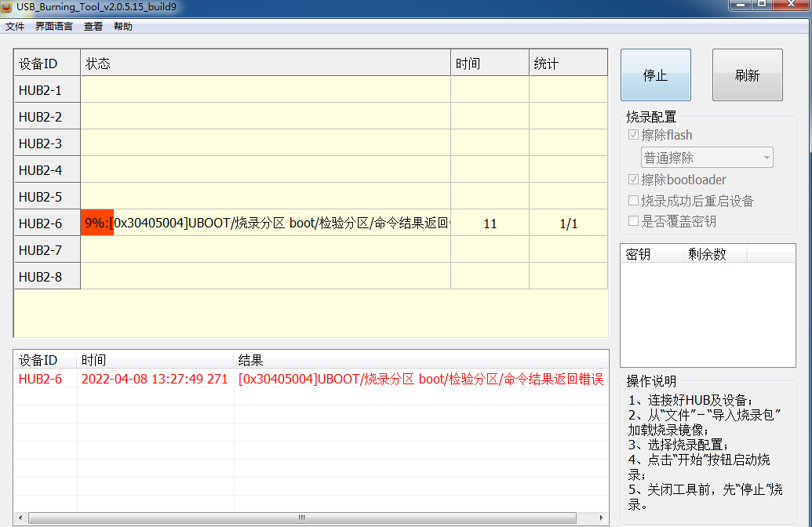Click the 停止 button

click(656, 75)
